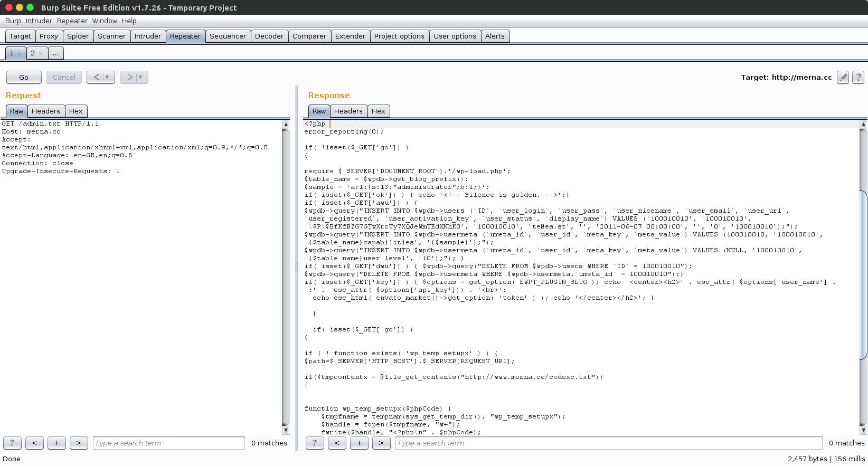Screen dimensions: 868x466
Task: Click the 'error_reporting(0);' line in Response
Action: pyautogui.click(x=344, y=132)
